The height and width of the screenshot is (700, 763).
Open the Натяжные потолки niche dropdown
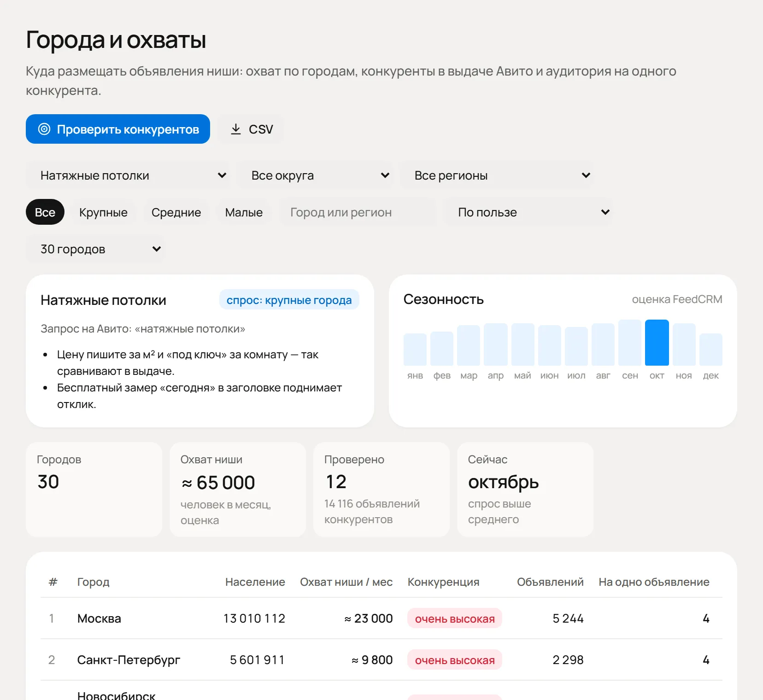pyautogui.click(x=128, y=175)
